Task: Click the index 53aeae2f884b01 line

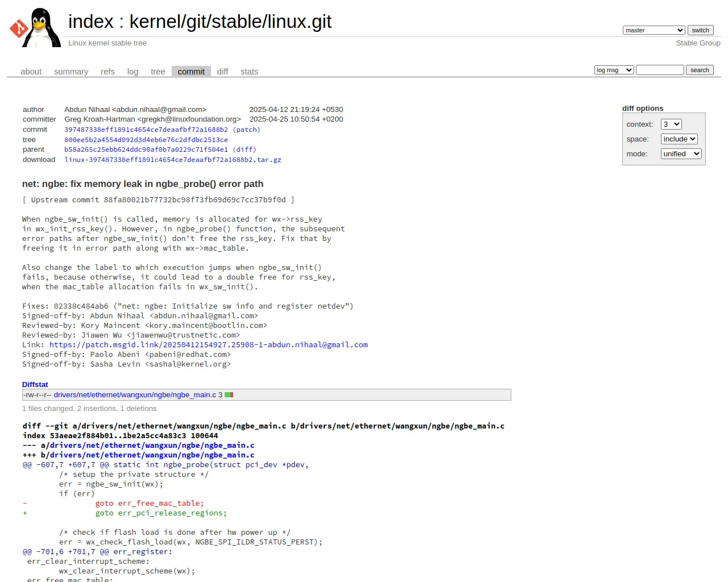Action: pos(121,436)
